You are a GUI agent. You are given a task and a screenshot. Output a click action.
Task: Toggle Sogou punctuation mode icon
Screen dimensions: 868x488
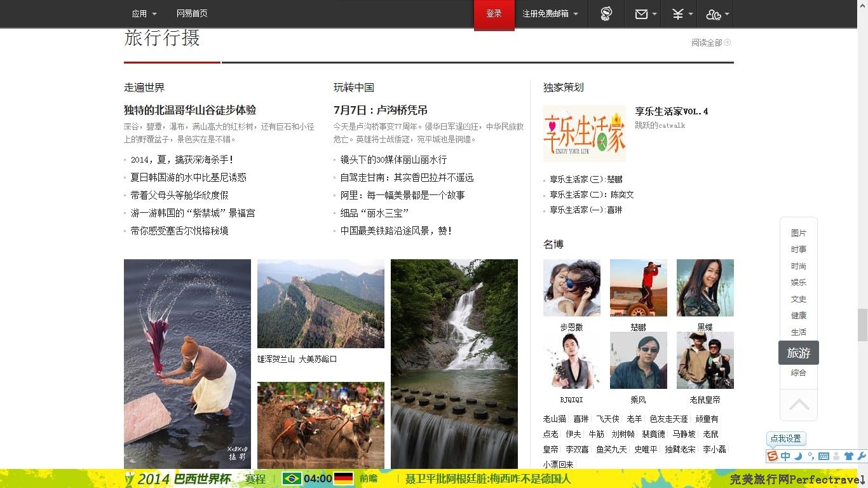[810, 456]
